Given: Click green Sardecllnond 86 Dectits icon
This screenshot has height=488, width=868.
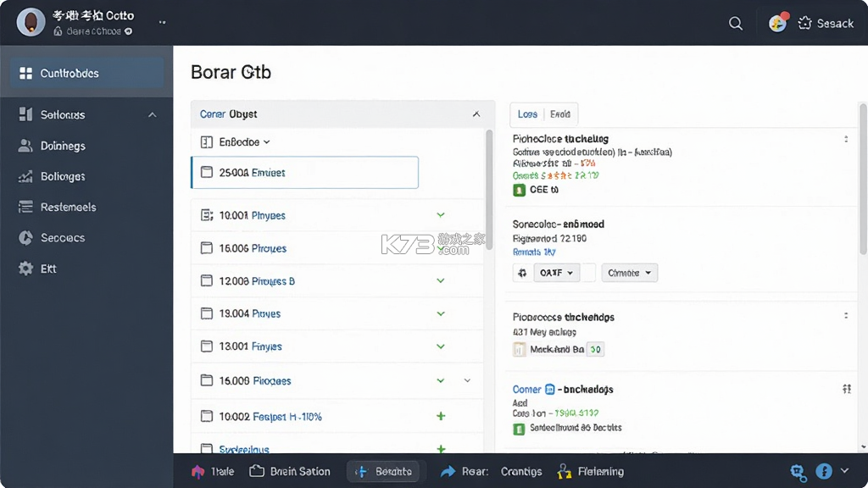Looking at the screenshot, I should coord(519,429).
